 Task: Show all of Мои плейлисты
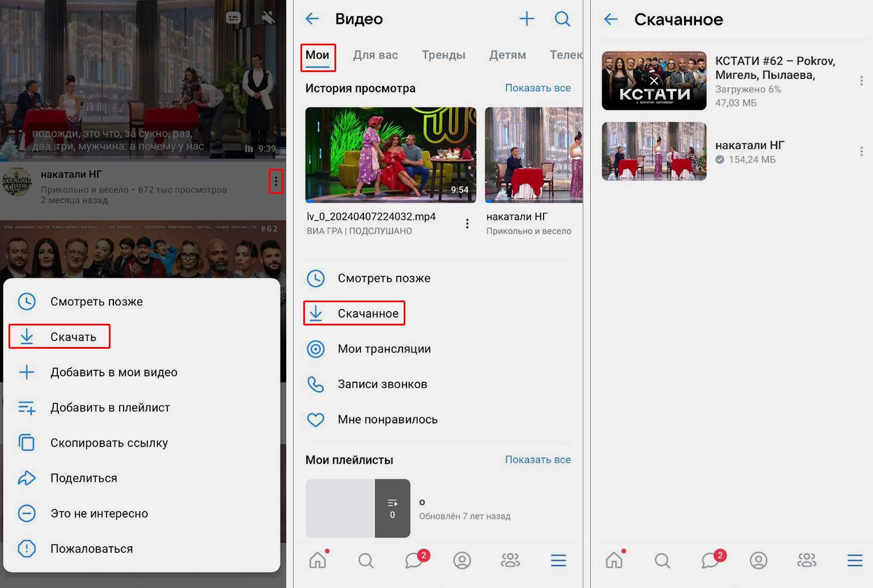537,459
